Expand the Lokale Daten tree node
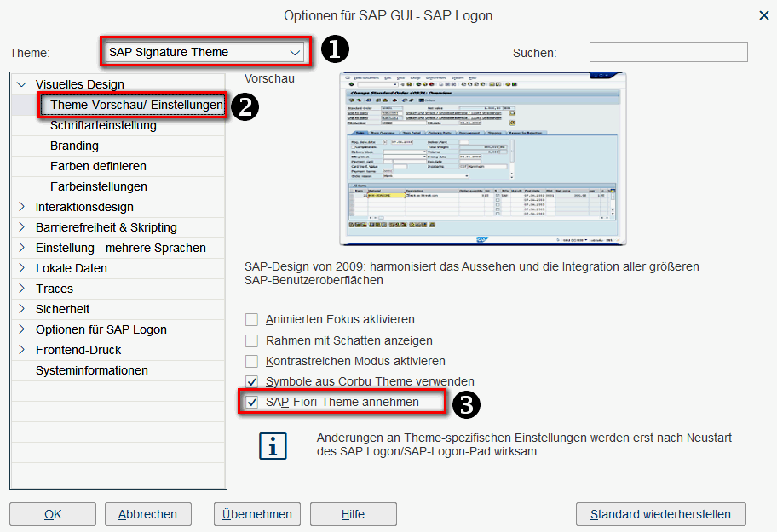Screen dimensions: 777x532 click(x=21, y=268)
